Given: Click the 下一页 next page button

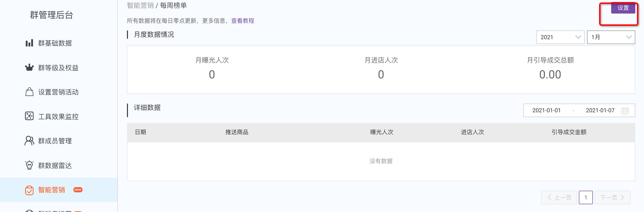Looking at the screenshot, I should [612, 197].
